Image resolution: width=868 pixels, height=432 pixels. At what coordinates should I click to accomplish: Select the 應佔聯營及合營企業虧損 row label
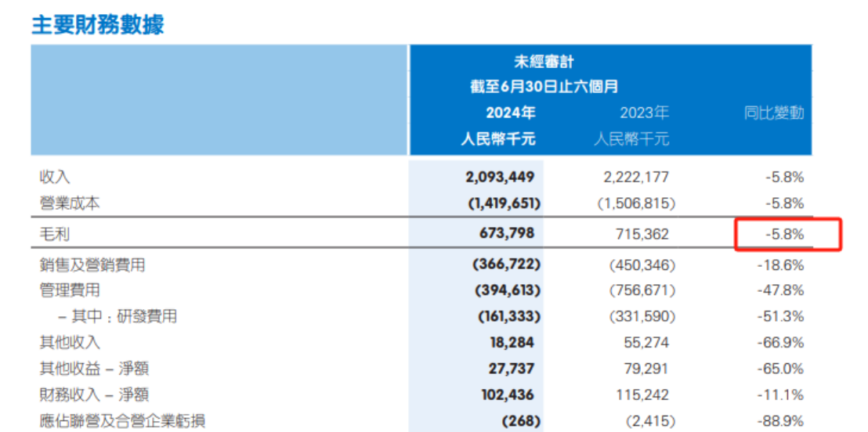(x=121, y=421)
